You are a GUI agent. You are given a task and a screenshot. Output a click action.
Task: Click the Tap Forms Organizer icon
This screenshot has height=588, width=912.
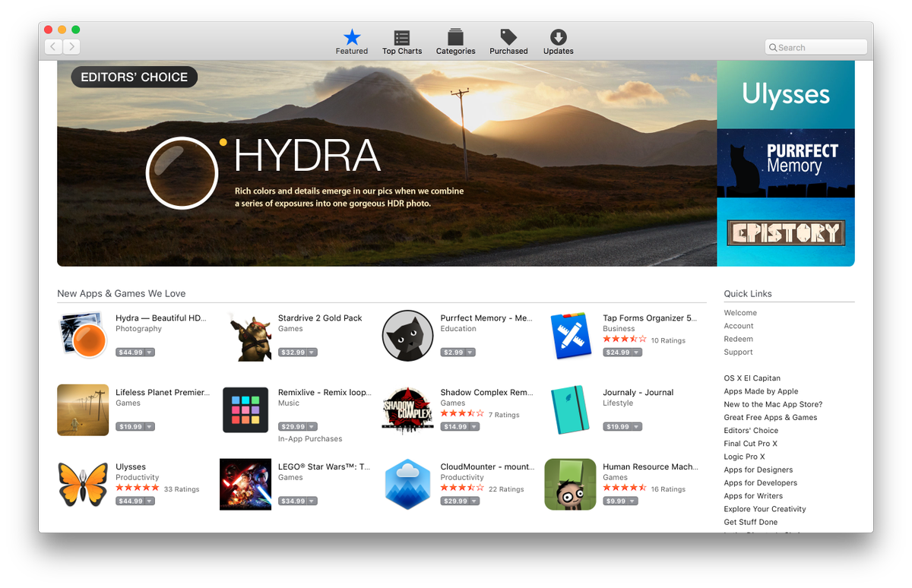[x=570, y=335]
